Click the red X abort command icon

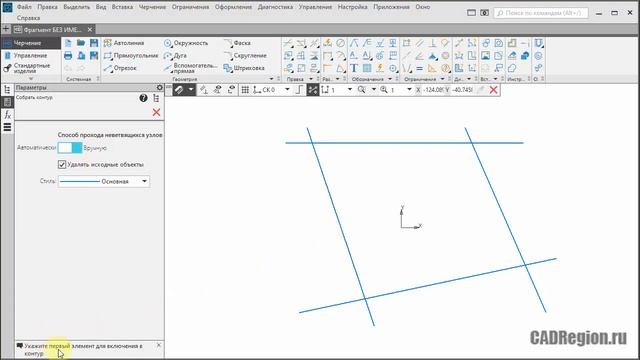493,90
